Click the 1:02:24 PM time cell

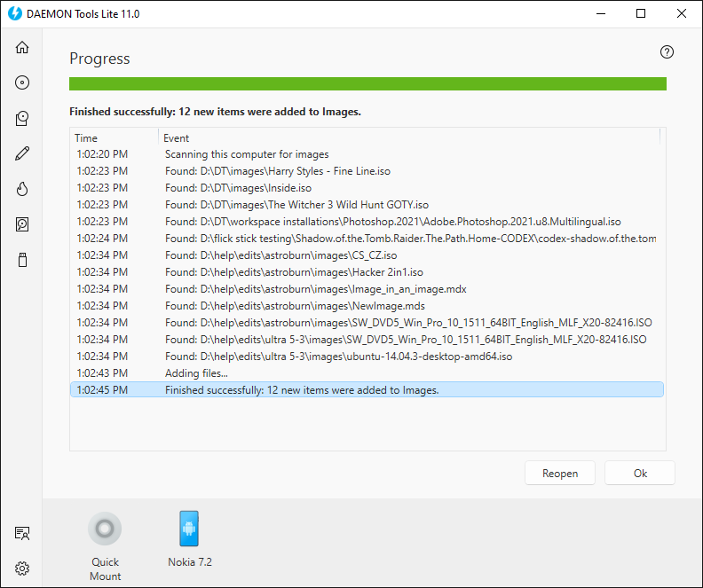pos(102,239)
